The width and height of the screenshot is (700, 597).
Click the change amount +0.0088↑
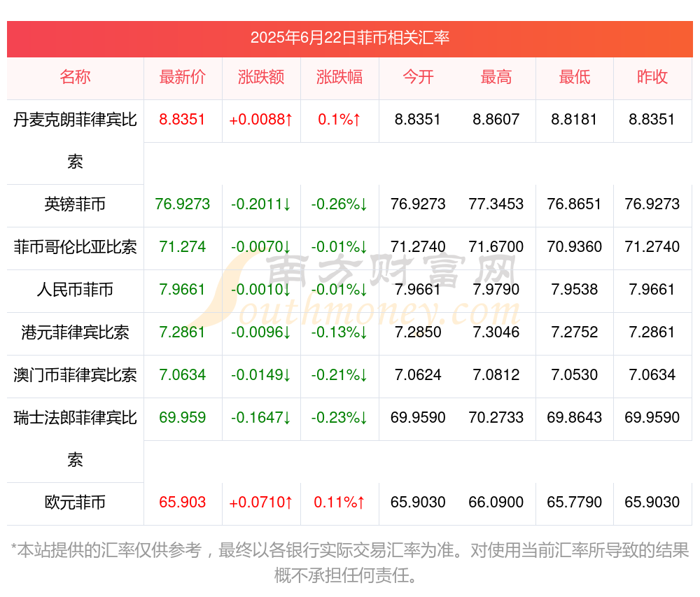[x=261, y=119]
